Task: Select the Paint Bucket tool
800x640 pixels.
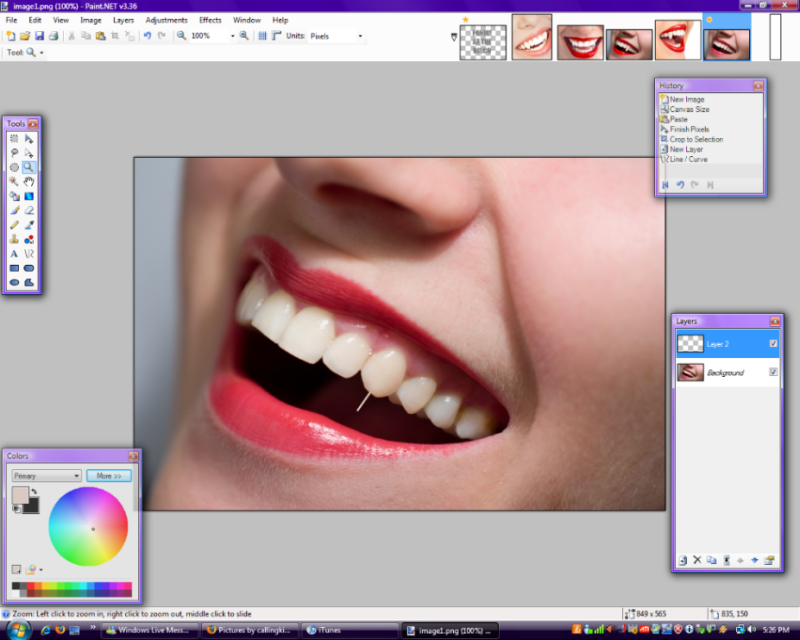Action: [14, 196]
